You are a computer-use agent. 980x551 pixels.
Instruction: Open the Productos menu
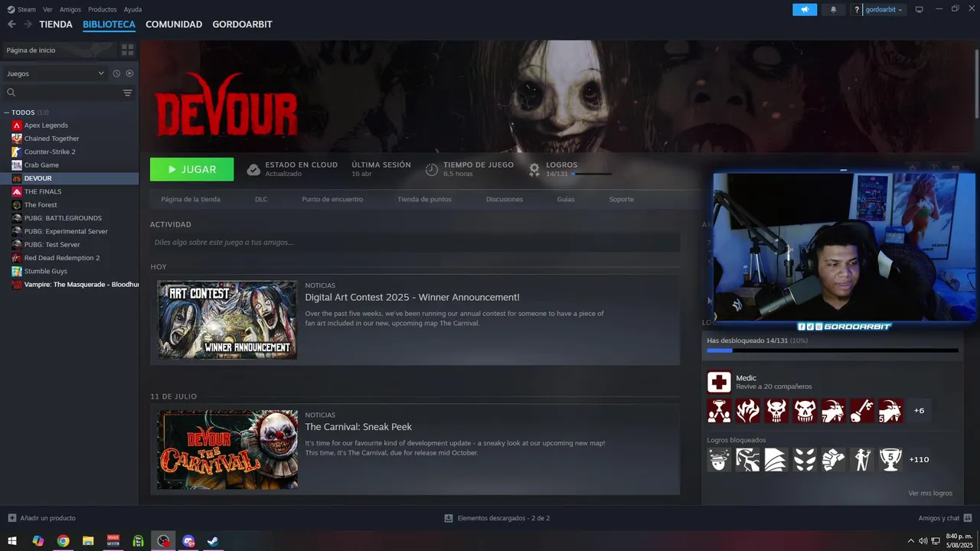pos(103,9)
